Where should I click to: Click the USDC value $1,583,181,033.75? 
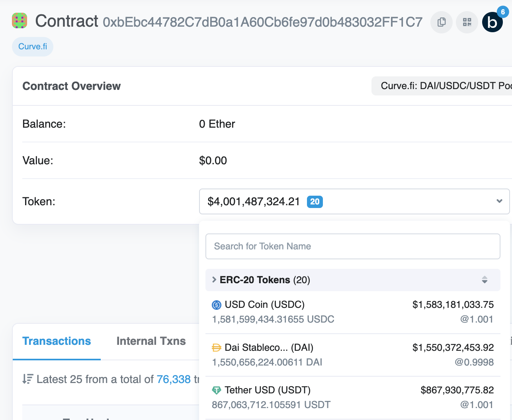click(x=453, y=305)
